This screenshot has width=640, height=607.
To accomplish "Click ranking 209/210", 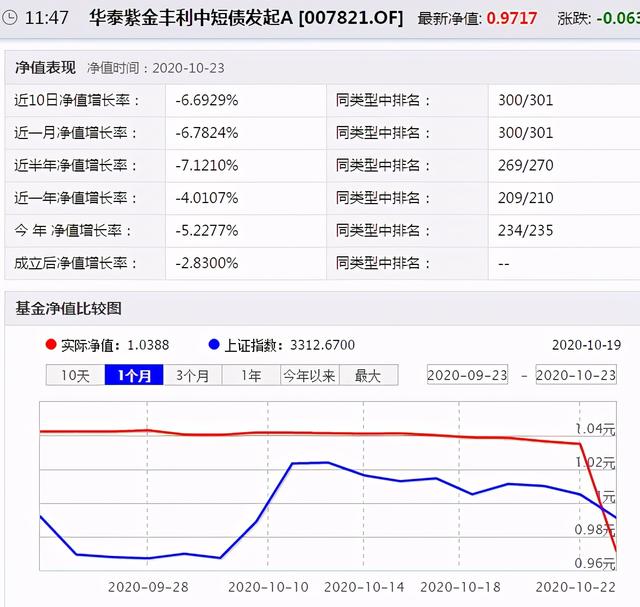I will point(525,198).
